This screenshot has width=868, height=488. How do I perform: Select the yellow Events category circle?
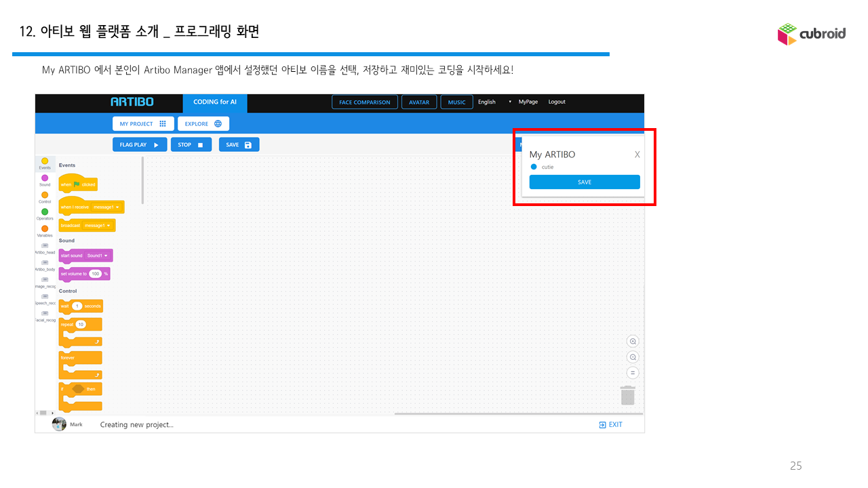45,161
